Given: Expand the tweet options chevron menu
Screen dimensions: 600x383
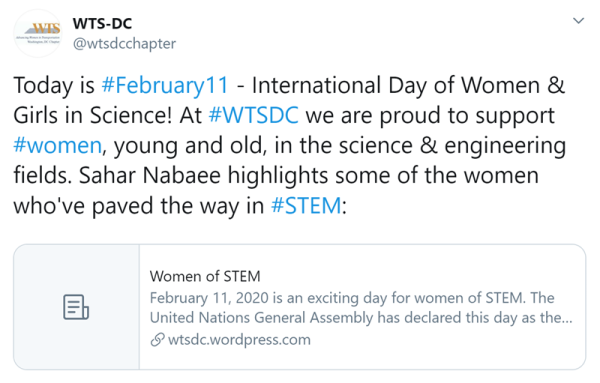Looking at the screenshot, I should [578, 20].
